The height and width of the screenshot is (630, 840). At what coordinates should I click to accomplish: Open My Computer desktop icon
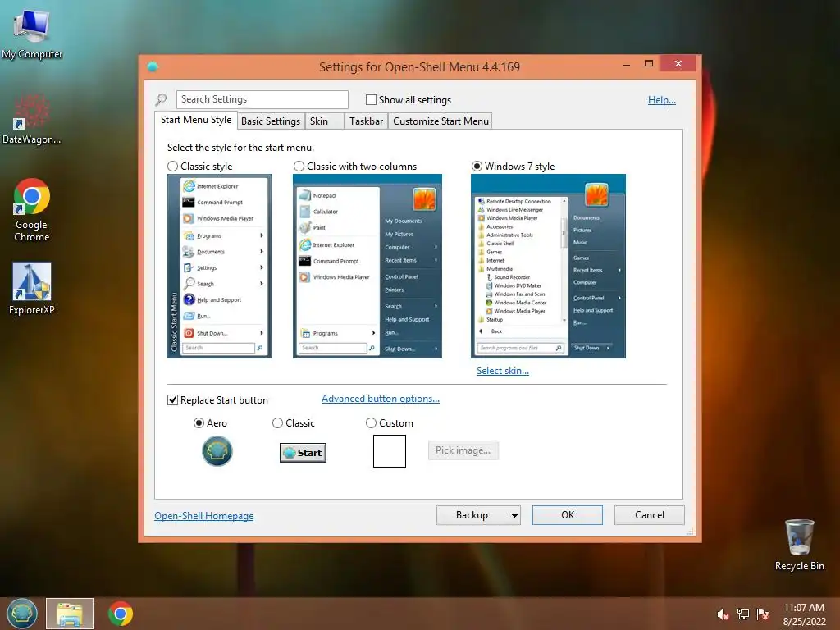pyautogui.click(x=32, y=32)
